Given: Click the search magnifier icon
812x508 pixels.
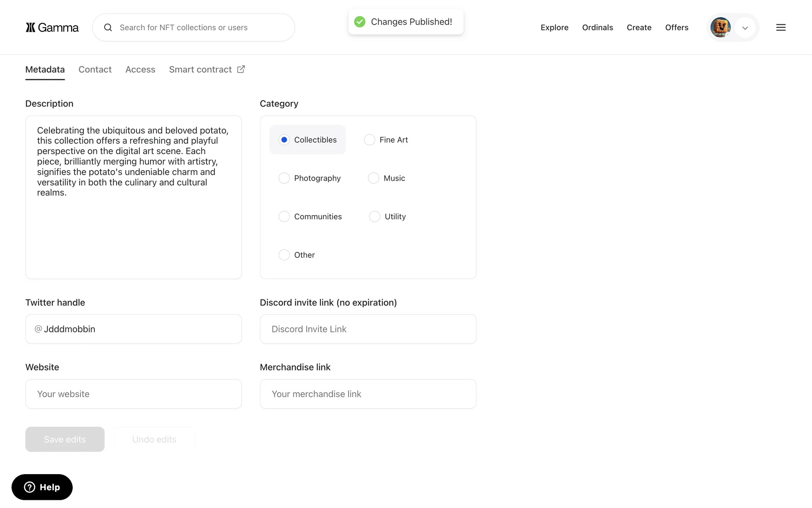Looking at the screenshot, I should click(108, 28).
